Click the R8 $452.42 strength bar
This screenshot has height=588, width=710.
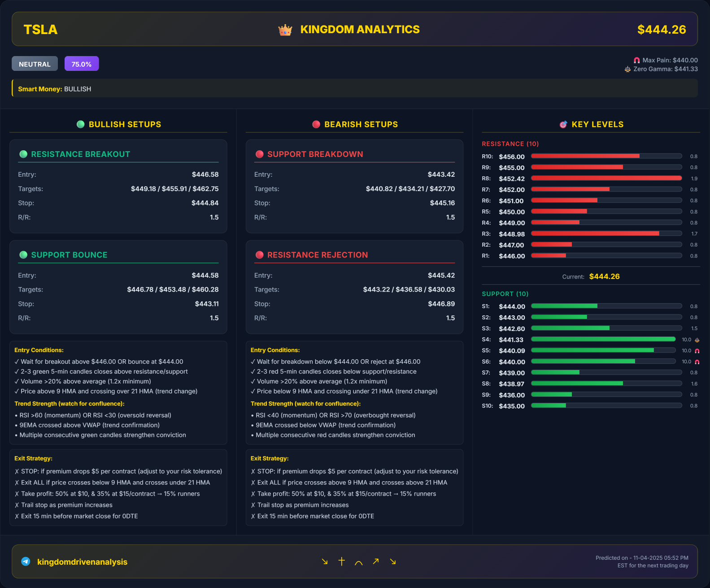point(606,178)
